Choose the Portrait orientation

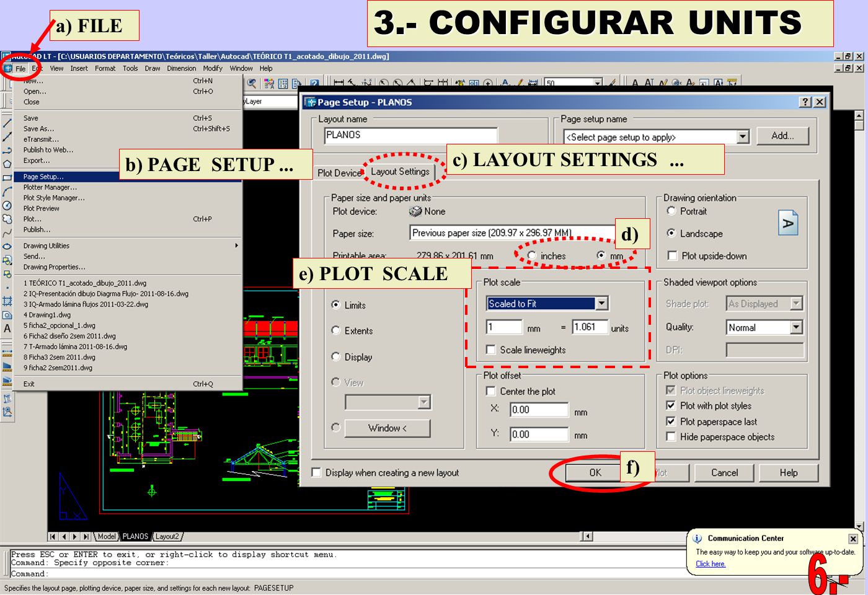(671, 211)
